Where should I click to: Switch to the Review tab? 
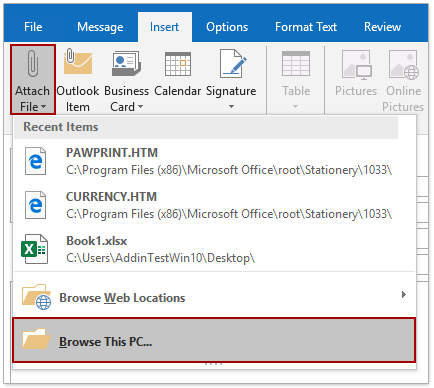382,27
